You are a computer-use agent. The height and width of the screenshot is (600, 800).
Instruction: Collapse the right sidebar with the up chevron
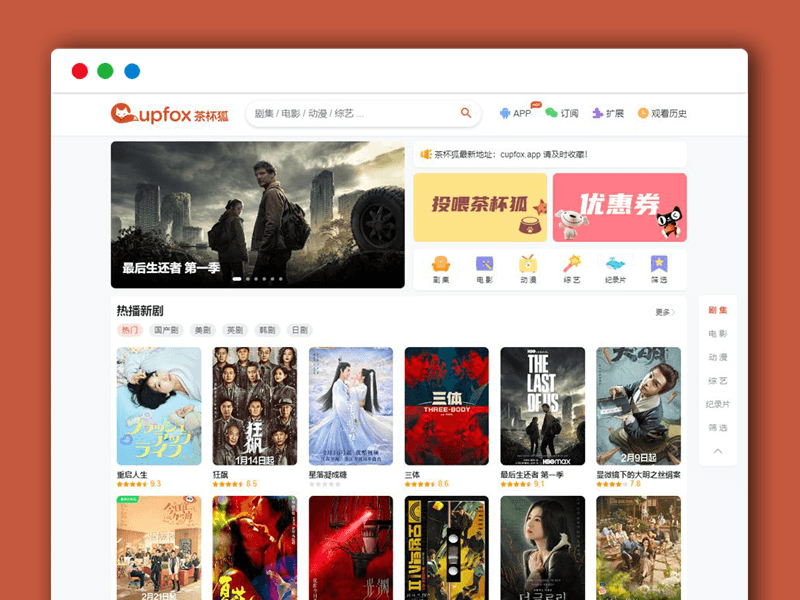pos(716,451)
